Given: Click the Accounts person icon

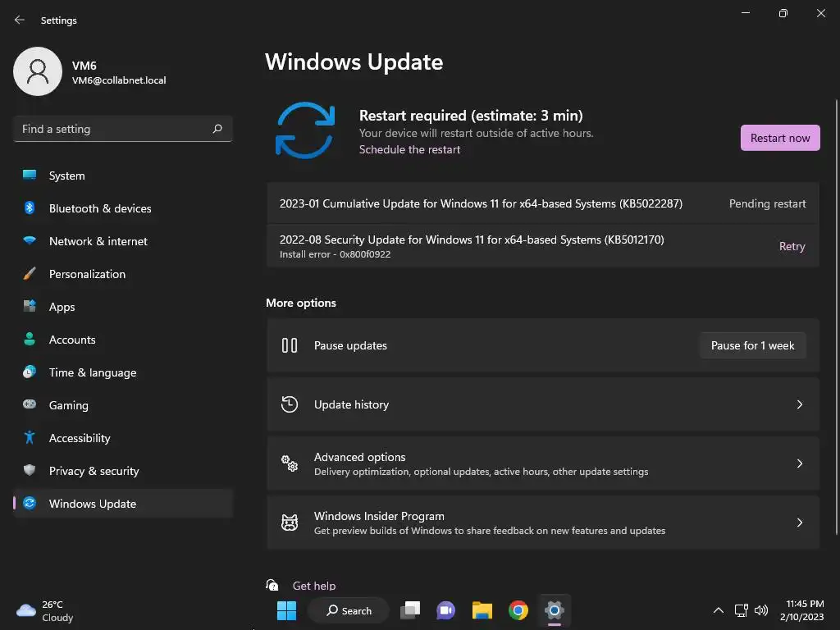Looking at the screenshot, I should click(30, 339).
